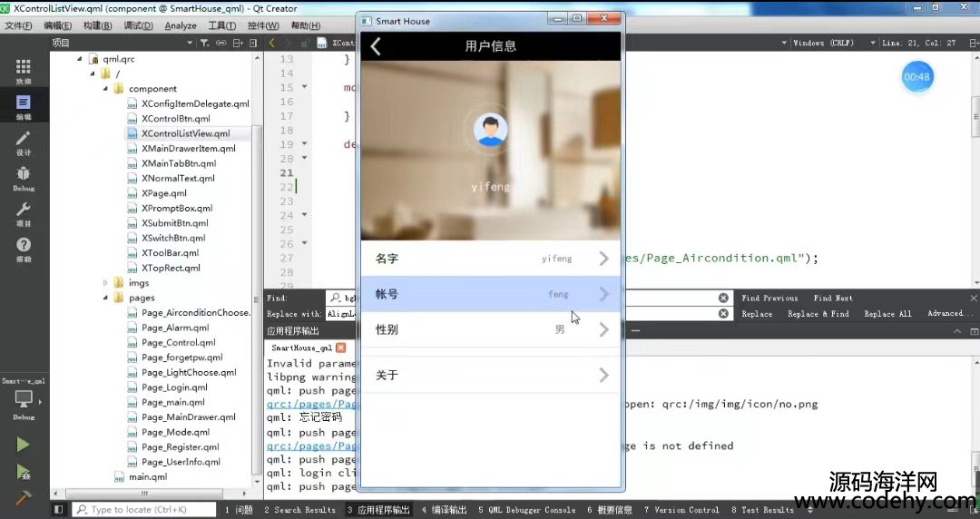Fold code block at line 19
Screen dimensions: 980x519
[x=304, y=144]
